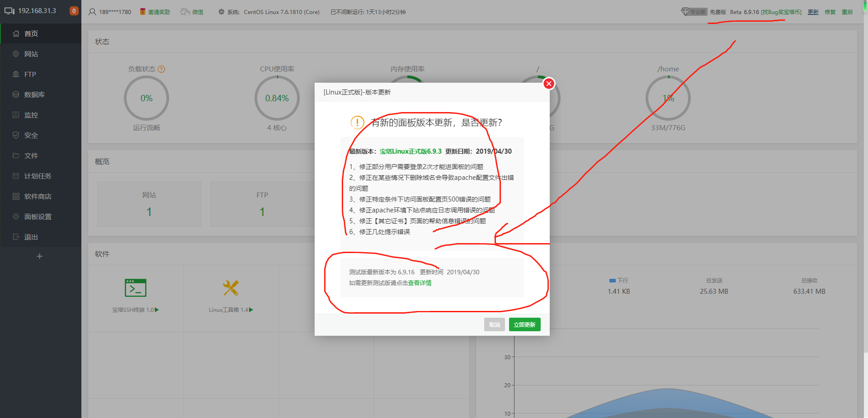Click the home icon beside 首页
The width and height of the screenshot is (868, 418).
pos(16,33)
